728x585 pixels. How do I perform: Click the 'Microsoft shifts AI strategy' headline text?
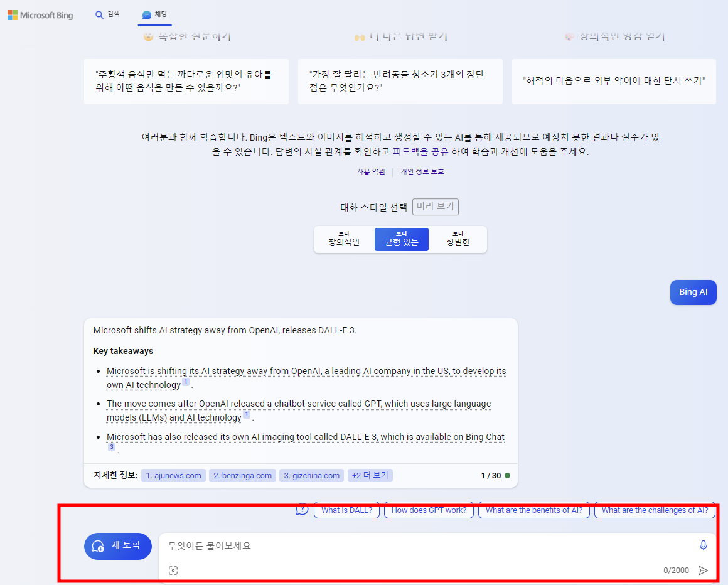click(225, 330)
